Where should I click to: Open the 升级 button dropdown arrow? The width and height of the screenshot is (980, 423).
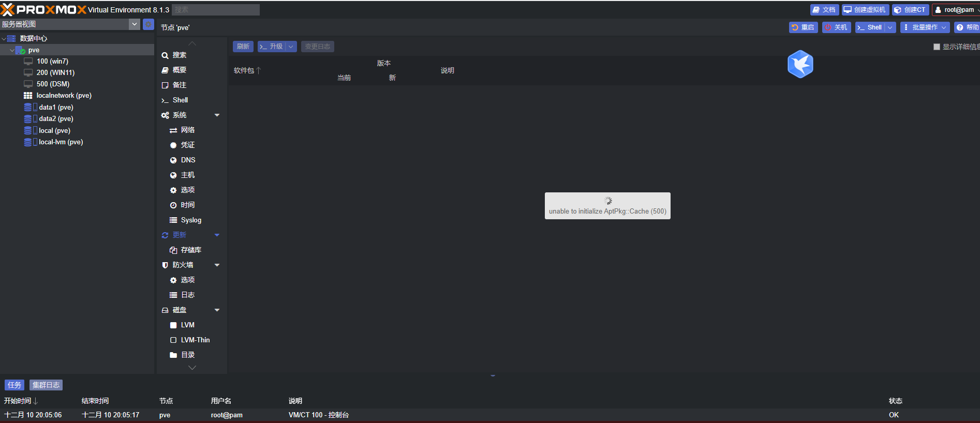(x=291, y=47)
